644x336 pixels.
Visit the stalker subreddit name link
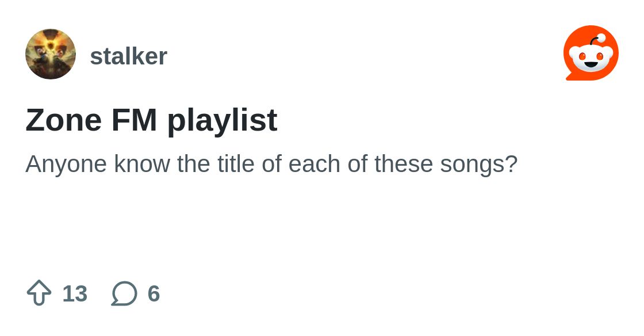pyautogui.click(x=129, y=56)
